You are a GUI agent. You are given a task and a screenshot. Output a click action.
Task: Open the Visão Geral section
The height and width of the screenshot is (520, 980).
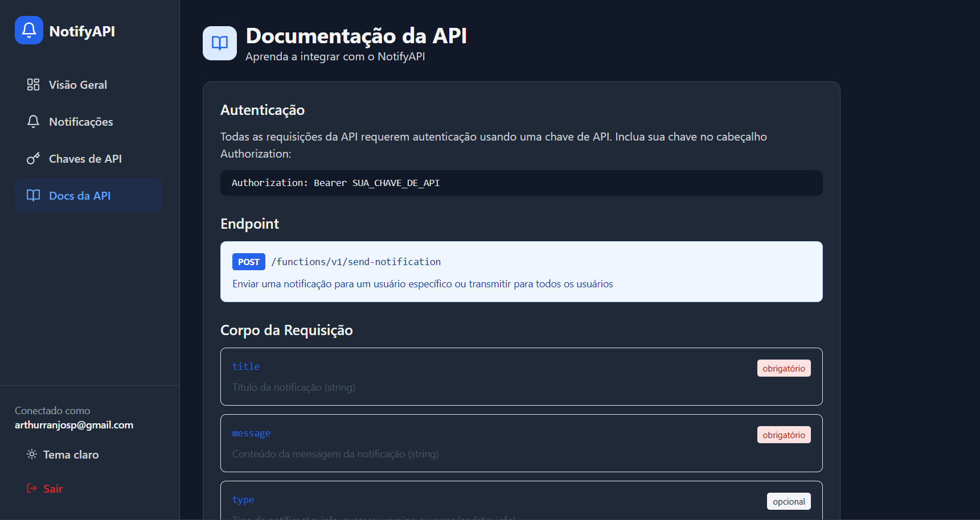click(x=78, y=84)
